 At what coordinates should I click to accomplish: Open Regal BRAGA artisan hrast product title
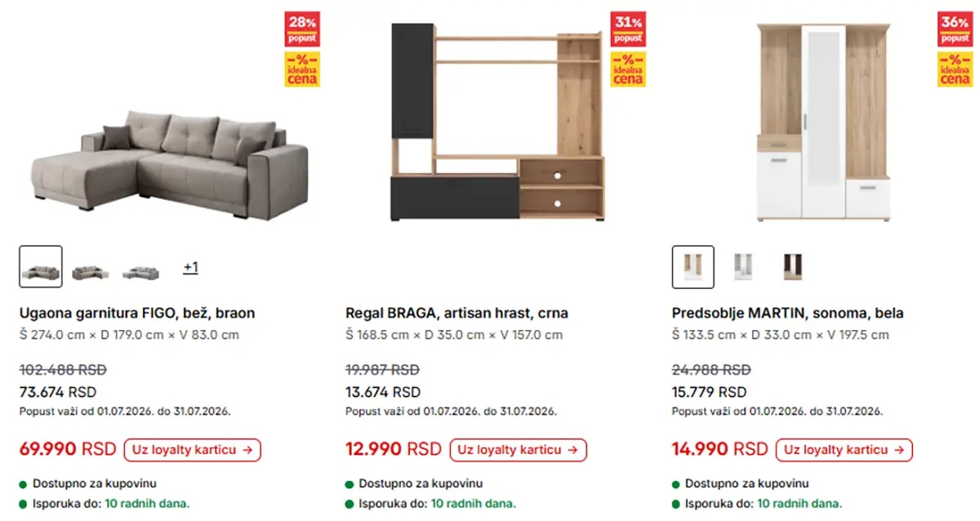click(457, 313)
